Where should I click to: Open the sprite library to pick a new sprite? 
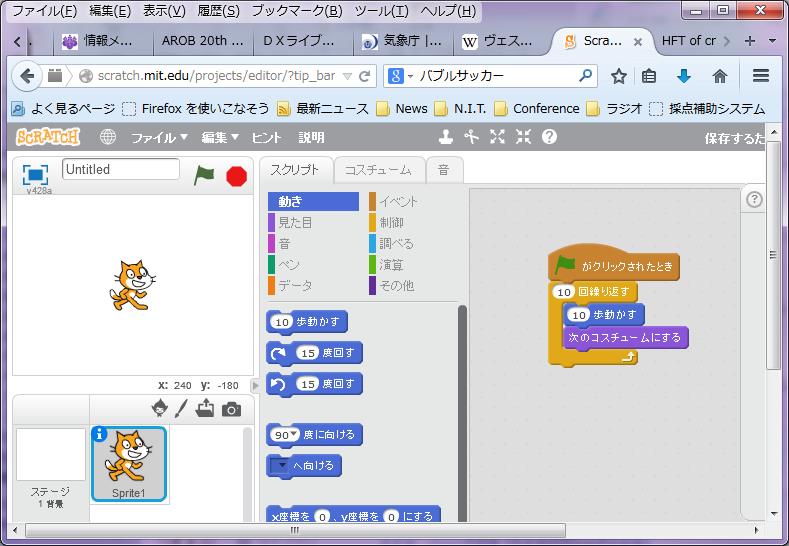[159, 408]
